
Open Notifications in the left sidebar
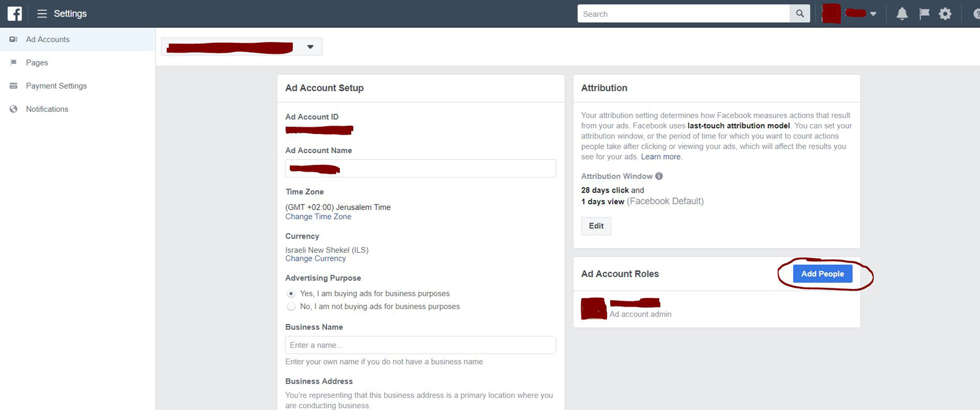pos(47,109)
